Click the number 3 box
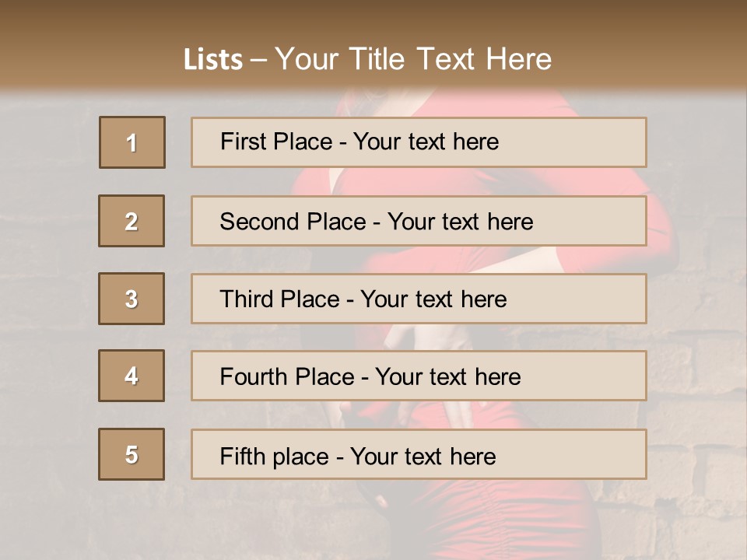 click(132, 299)
